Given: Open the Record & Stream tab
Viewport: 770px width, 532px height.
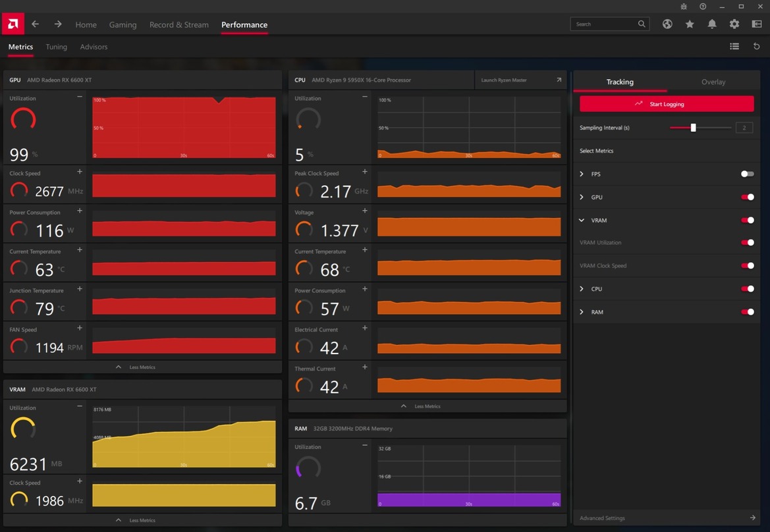Looking at the screenshot, I should (179, 24).
